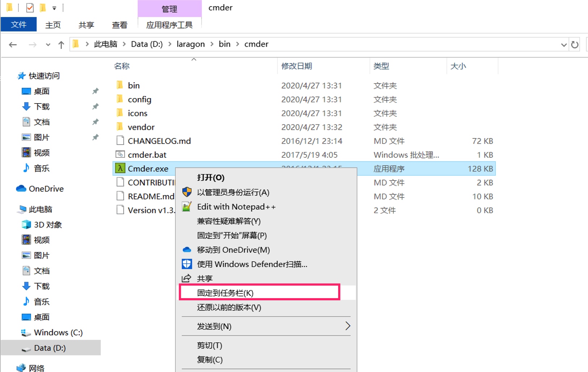Click the Back navigation arrow
The width and height of the screenshot is (588, 372).
13,45
